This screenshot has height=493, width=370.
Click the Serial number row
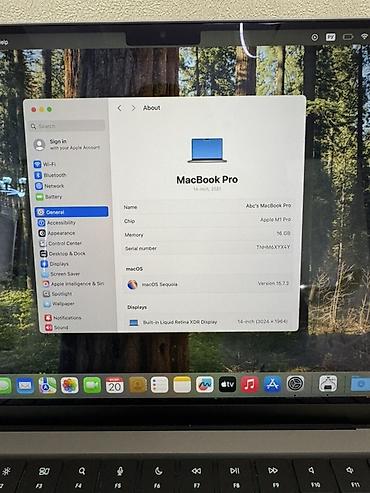pos(207,248)
